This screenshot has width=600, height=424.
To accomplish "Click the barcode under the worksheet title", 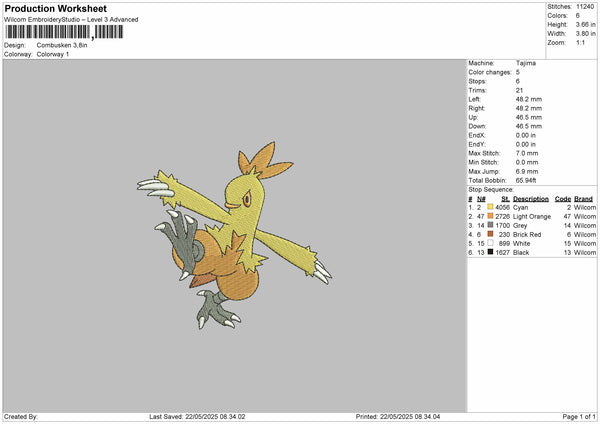I will coord(64,32).
